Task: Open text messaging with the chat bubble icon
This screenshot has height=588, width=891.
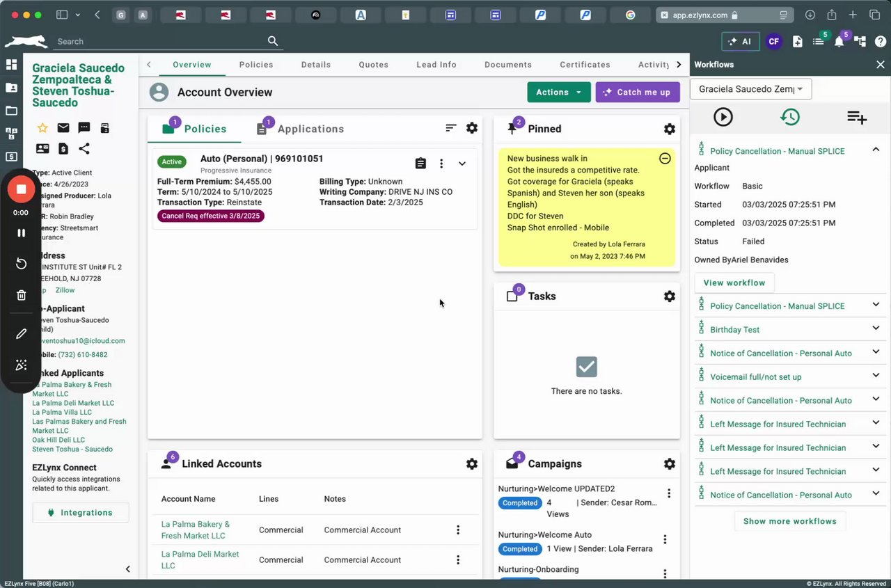Action: point(84,128)
